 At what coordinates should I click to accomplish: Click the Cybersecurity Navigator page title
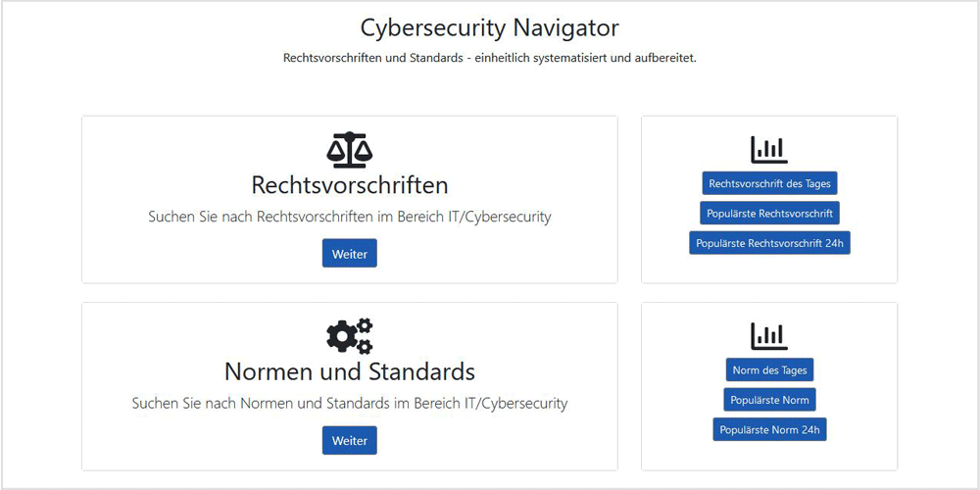[x=489, y=28]
